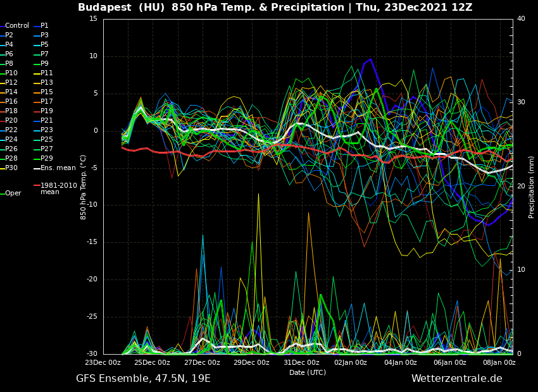Click the GFS Ensemble coordinates caption

click(143, 379)
